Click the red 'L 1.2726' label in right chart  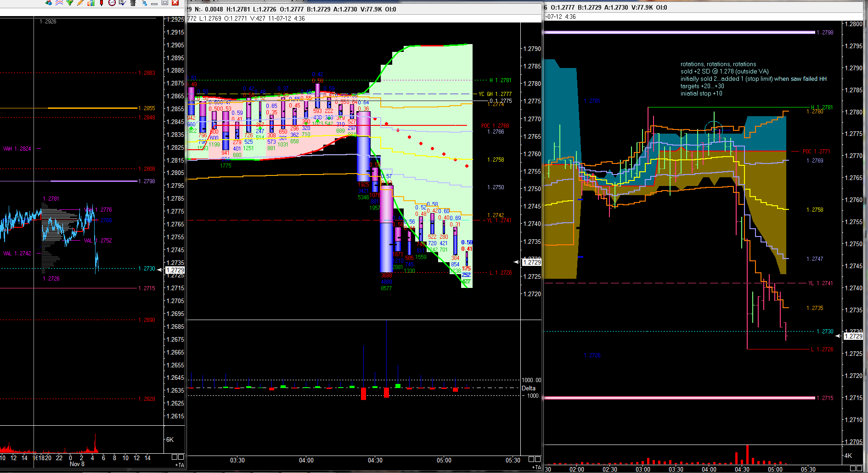coord(822,349)
